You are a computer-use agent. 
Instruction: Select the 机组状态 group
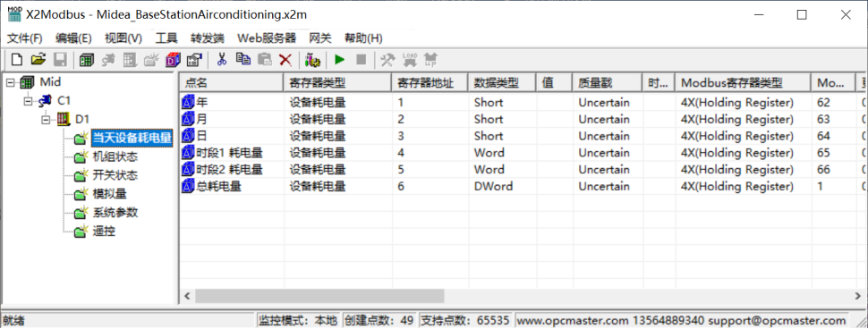pyautogui.click(x=115, y=157)
